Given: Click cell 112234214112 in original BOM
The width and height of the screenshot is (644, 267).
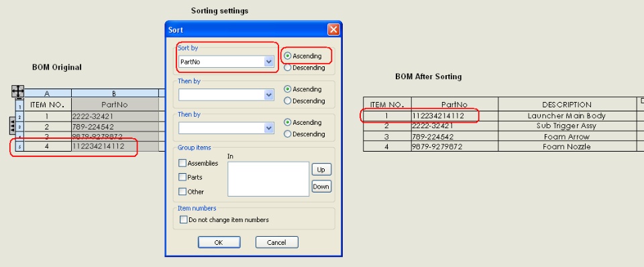Looking at the screenshot, I should tap(115, 146).
